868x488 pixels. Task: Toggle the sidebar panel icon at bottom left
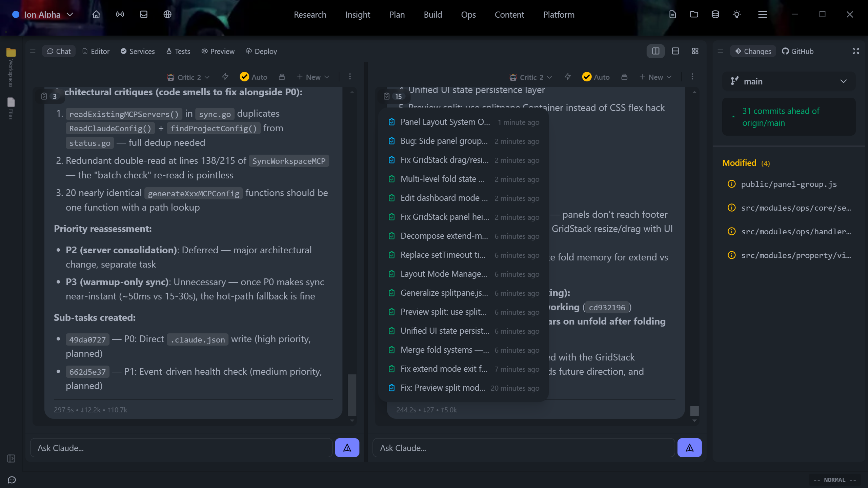click(x=11, y=458)
